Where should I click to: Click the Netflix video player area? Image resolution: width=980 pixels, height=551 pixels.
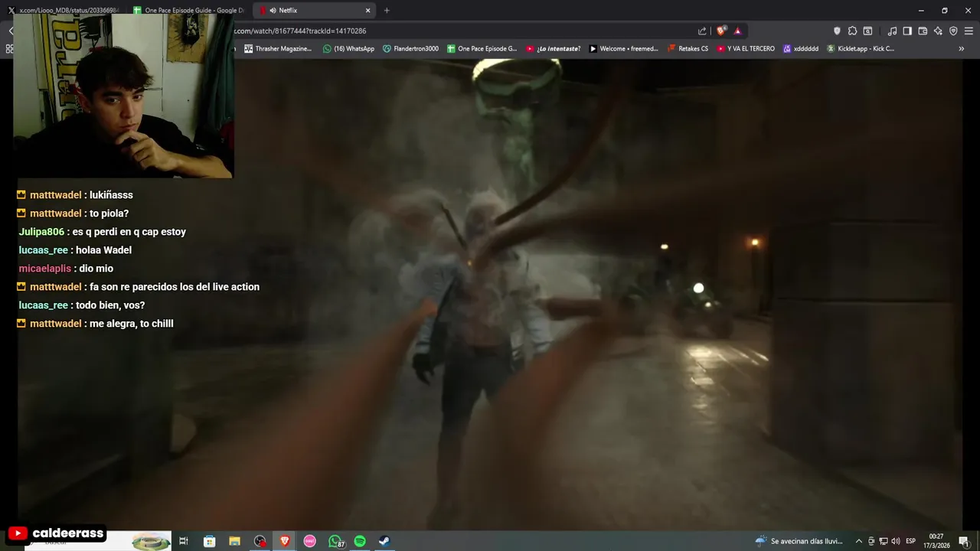pyautogui.click(x=490, y=295)
